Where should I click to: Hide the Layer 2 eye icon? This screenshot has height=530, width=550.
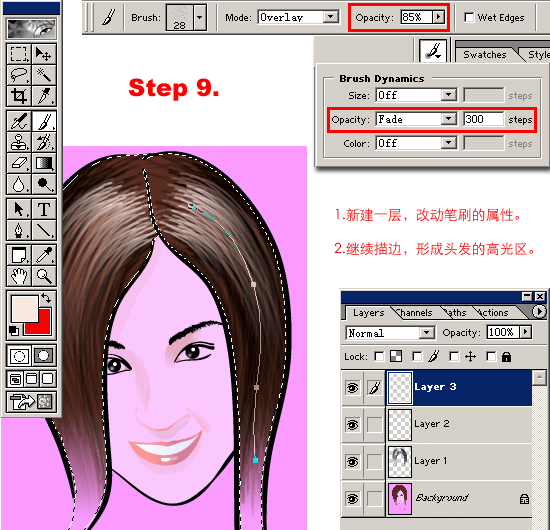(352, 425)
